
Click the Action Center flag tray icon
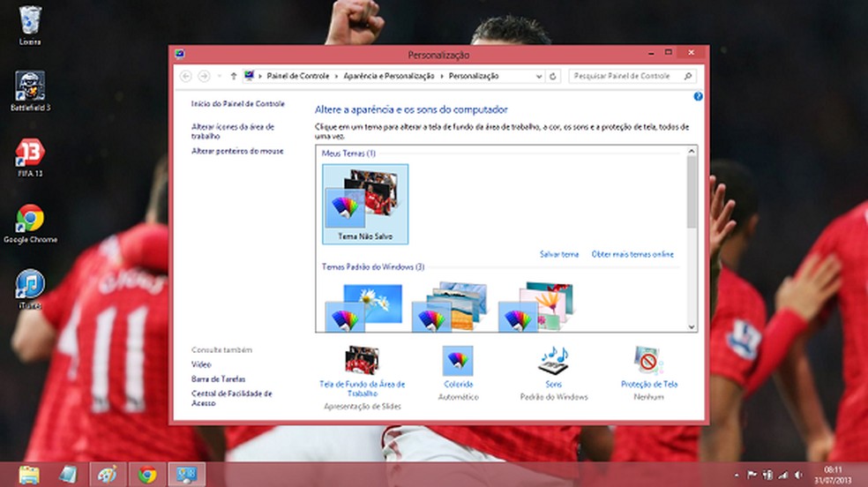752,475
